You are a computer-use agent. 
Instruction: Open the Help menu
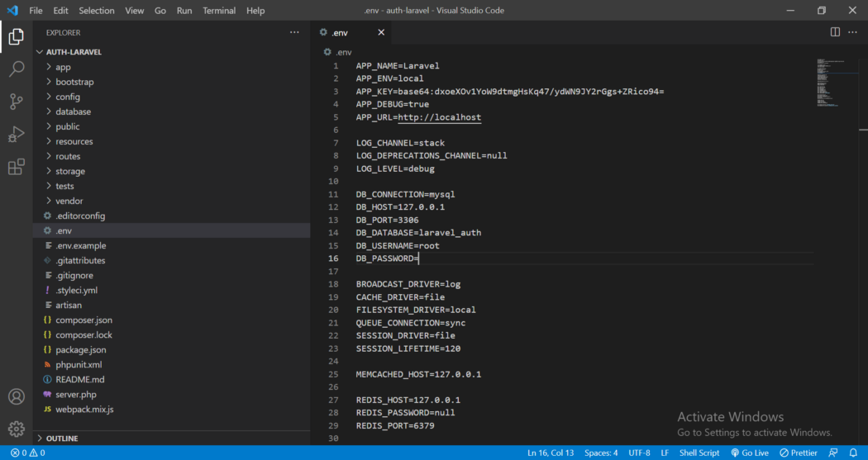255,11
